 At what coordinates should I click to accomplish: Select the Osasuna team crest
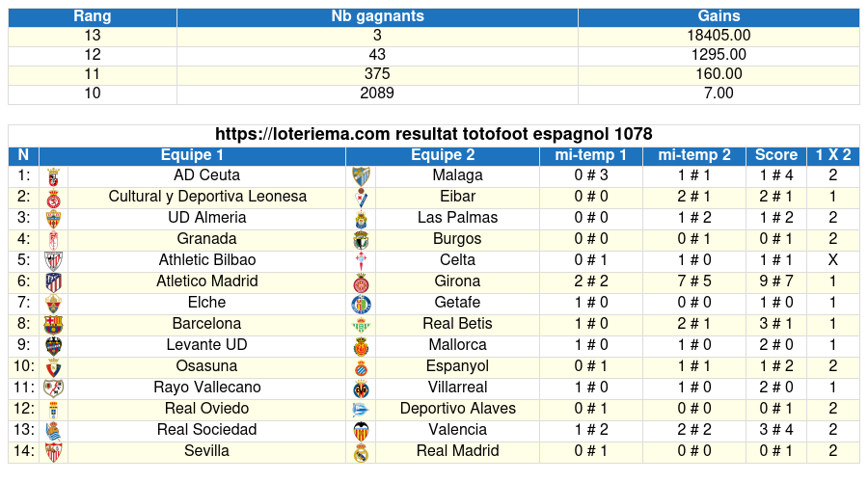54,367
